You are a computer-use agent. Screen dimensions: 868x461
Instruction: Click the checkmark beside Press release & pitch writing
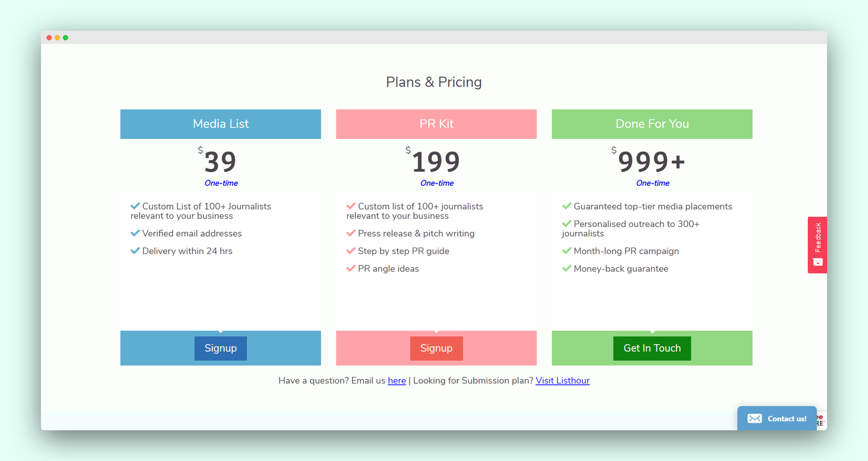[x=351, y=233]
